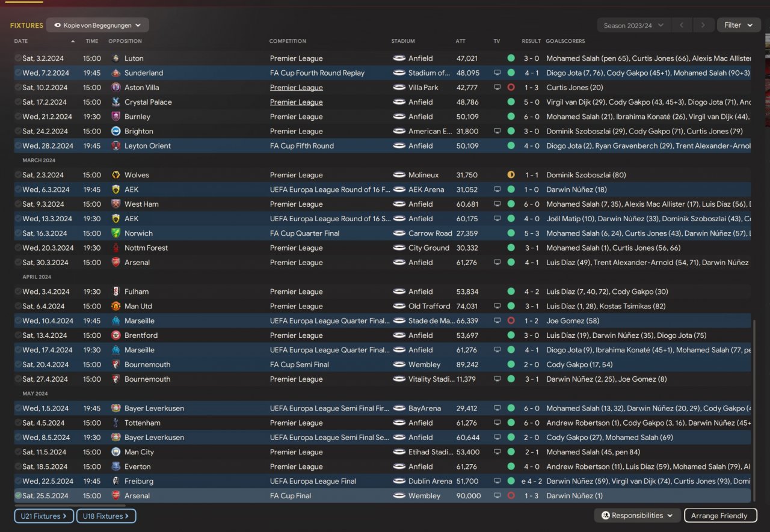The image size is (770, 532).
Task: Click the 89,242 attendance figure
Action: [467, 365]
